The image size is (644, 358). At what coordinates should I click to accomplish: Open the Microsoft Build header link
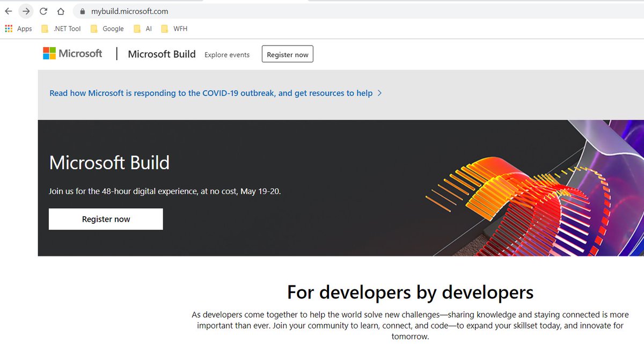(x=162, y=54)
